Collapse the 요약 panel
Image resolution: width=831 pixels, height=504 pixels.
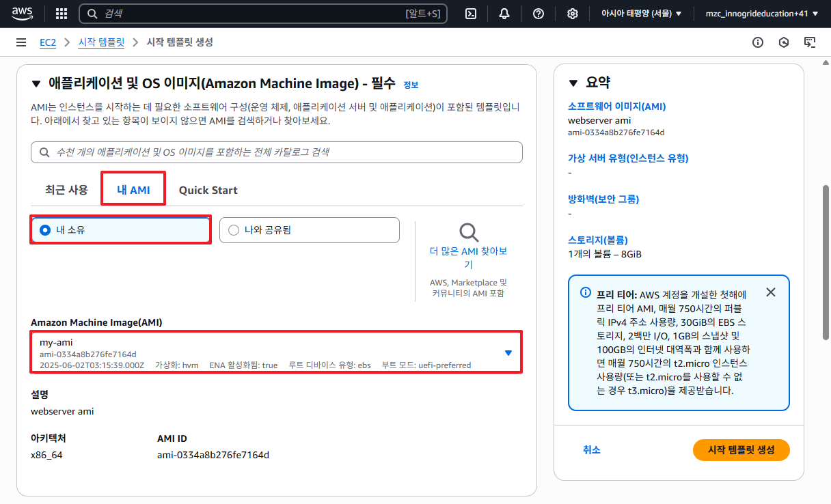573,83
